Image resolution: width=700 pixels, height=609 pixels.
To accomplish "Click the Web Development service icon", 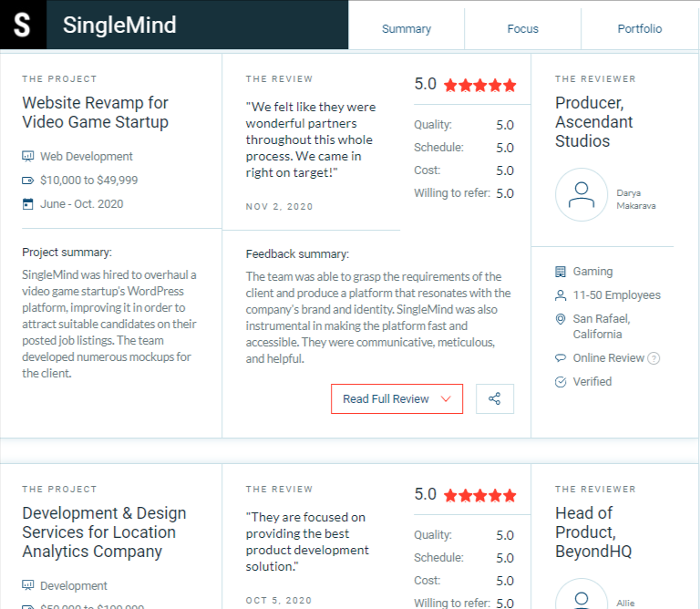I will (x=27, y=156).
